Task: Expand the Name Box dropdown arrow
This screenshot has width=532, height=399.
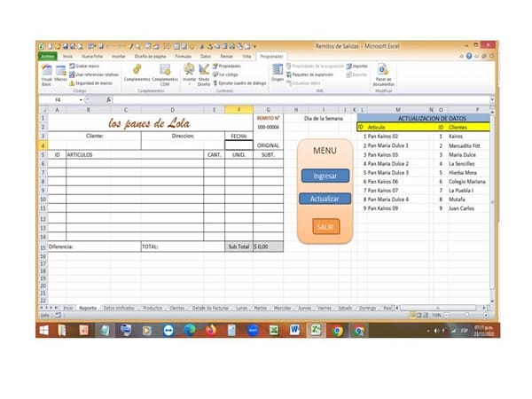Action: 81,100
